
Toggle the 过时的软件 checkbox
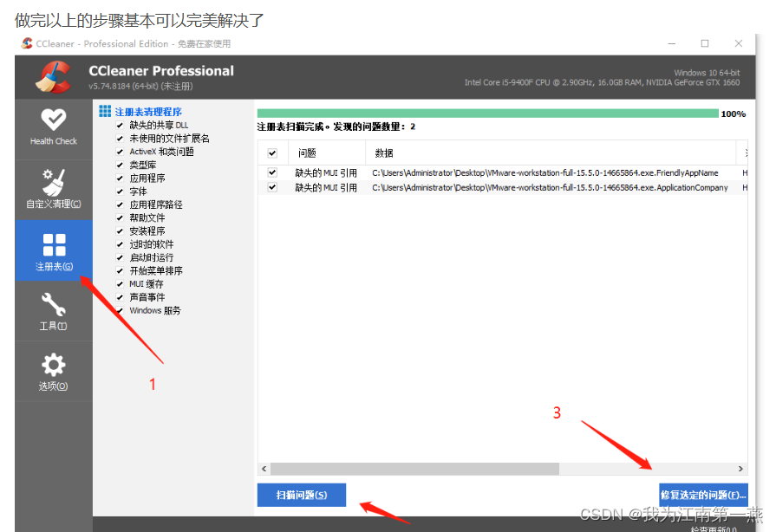click(x=120, y=244)
